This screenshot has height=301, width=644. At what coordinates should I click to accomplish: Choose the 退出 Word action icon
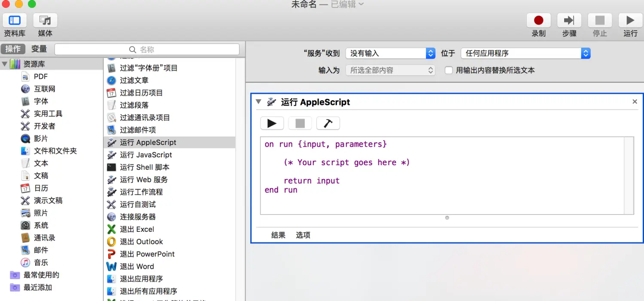click(x=112, y=267)
